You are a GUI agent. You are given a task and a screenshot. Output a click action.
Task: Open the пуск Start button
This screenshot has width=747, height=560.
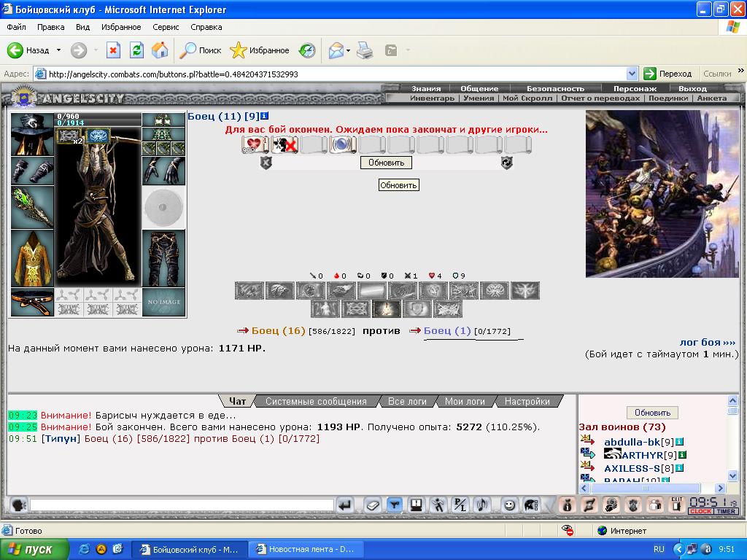pyautogui.click(x=34, y=550)
